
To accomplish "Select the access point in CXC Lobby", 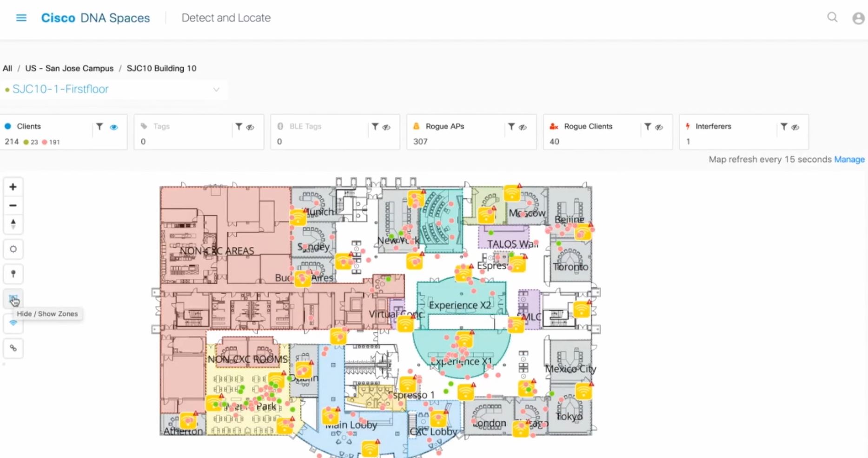I will (438, 419).
